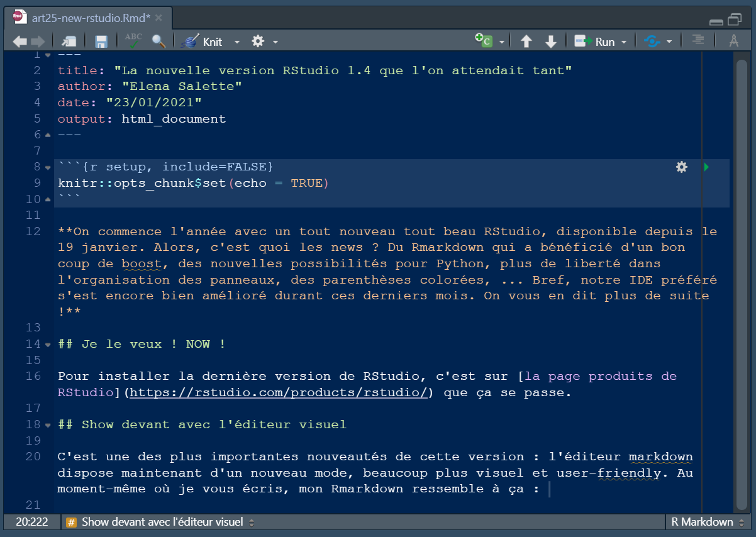This screenshot has width=756, height=537.
Task: Click the author "Elena Salette" text
Action: [182, 86]
